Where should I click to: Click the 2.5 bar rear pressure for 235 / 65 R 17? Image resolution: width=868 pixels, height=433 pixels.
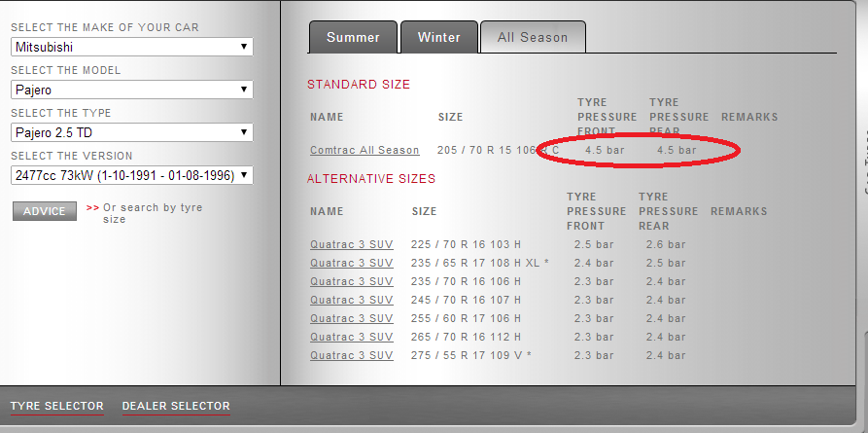point(666,263)
